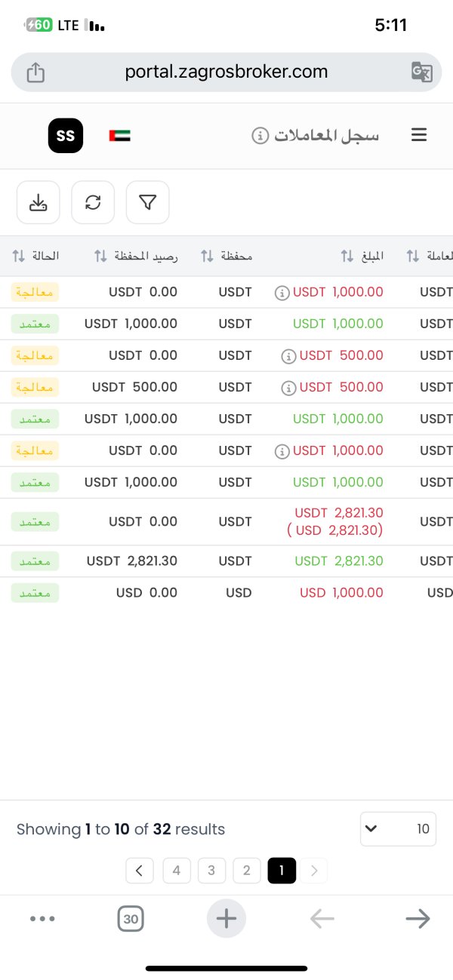Click the pagination left chevron button

pos(140,871)
